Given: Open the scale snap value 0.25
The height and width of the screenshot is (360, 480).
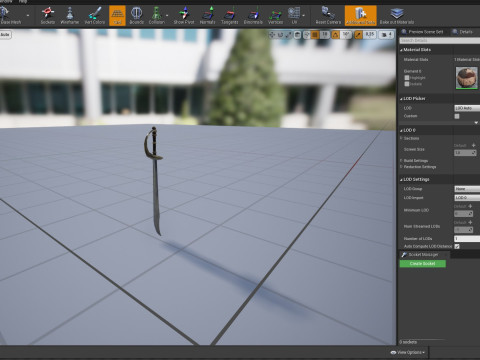Looking at the screenshot, I should (370, 35).
